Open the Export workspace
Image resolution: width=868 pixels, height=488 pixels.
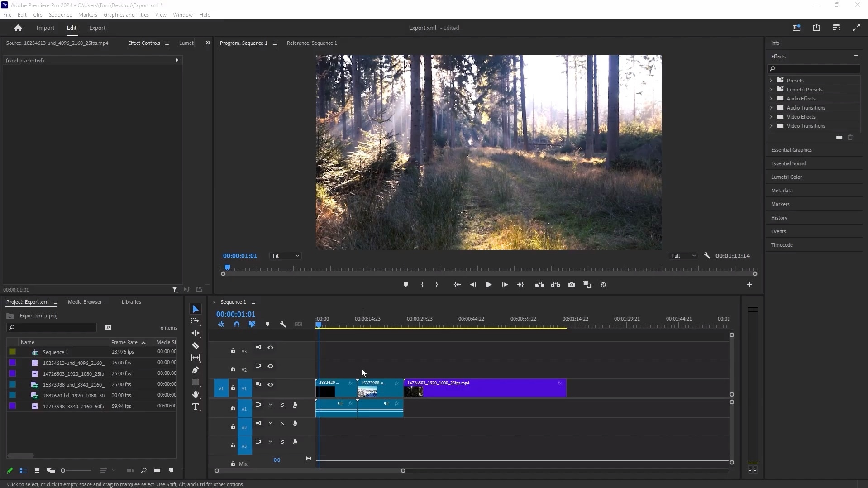pos(97,28)
